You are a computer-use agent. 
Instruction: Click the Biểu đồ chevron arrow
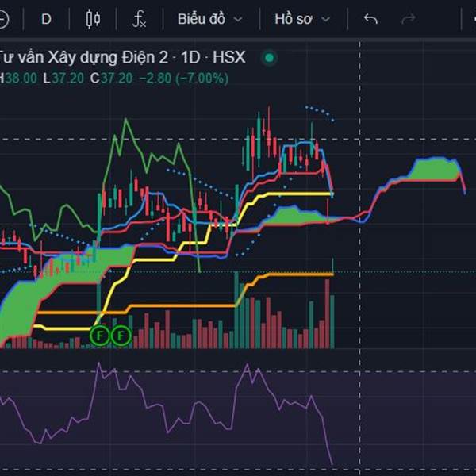click(x=238, y=20)
